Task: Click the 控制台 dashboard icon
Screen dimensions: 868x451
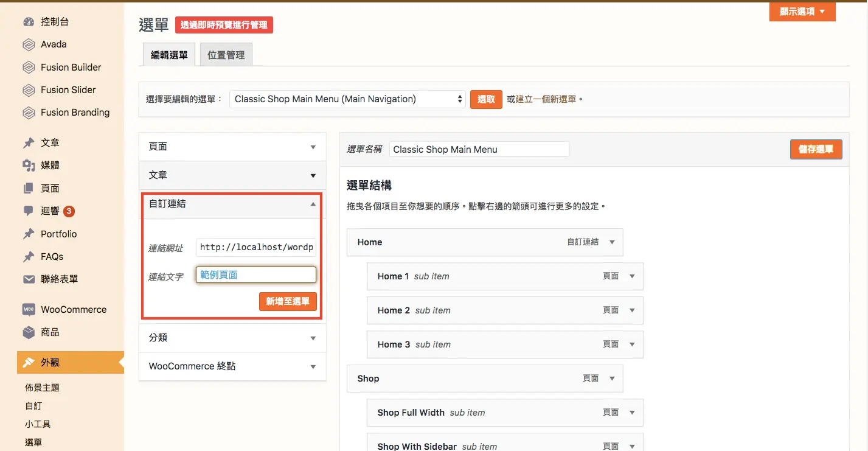Action: [29, 22]
